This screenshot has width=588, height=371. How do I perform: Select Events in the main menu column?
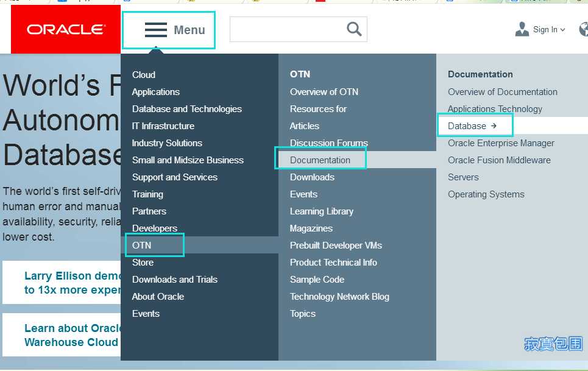click(146, 314)
